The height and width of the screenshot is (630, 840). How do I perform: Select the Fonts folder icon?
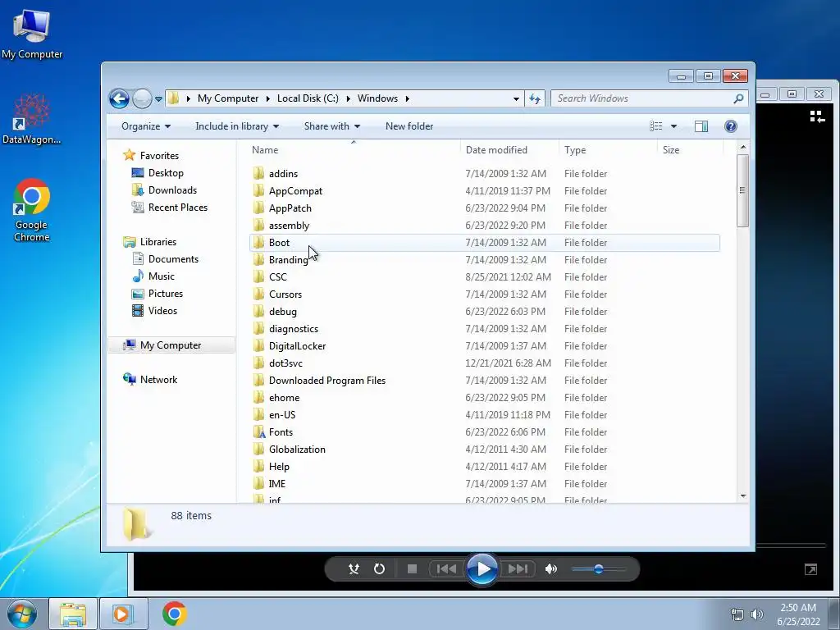(258, 431)
